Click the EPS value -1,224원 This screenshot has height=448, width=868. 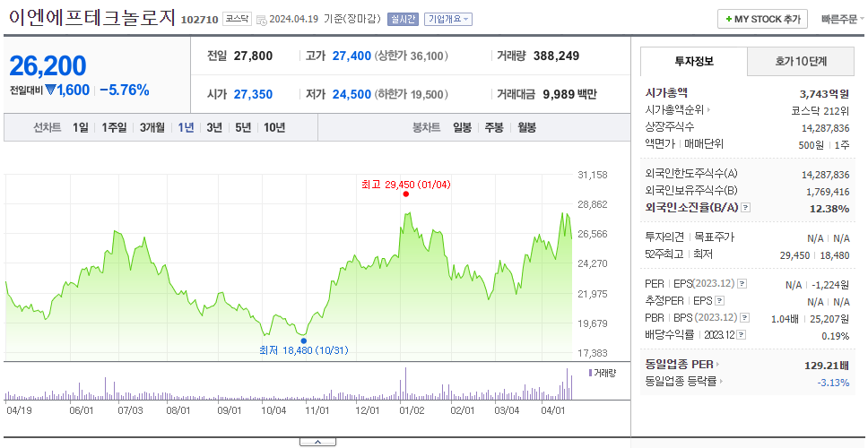pyautogui.click(x=830, y=285)
